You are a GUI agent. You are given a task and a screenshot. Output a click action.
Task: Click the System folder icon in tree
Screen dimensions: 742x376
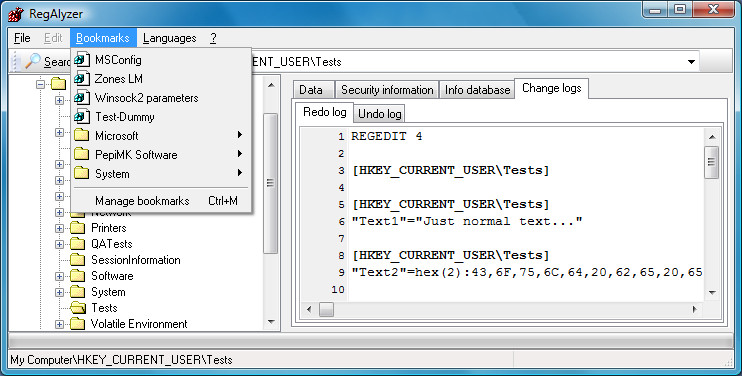point(78,292)
